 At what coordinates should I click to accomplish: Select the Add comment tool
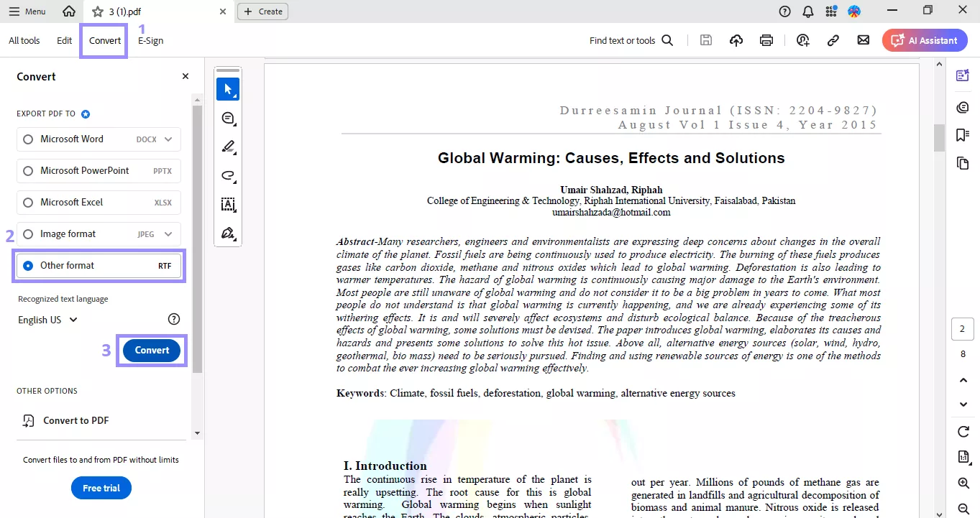point(228,118)
